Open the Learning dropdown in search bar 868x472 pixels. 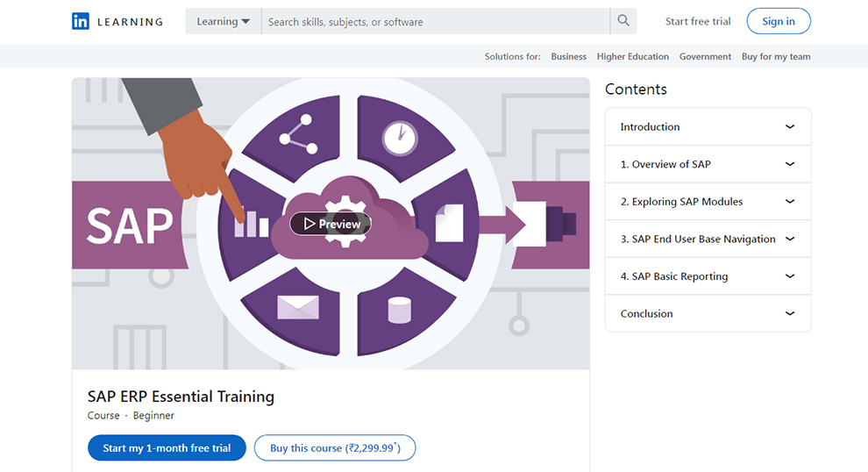pos(223,21)
